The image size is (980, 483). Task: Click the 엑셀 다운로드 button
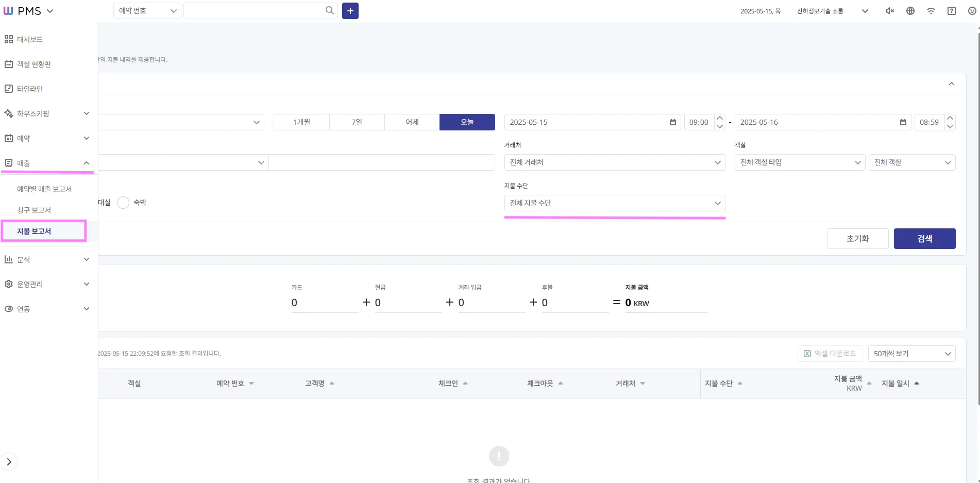coord(831,354)
